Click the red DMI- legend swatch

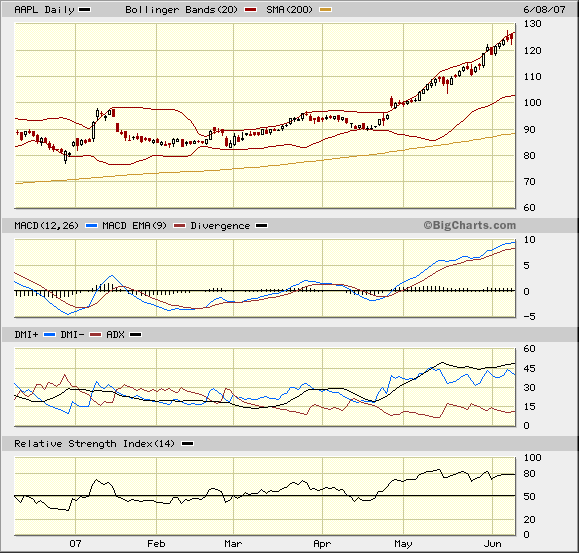coord(95,334)
